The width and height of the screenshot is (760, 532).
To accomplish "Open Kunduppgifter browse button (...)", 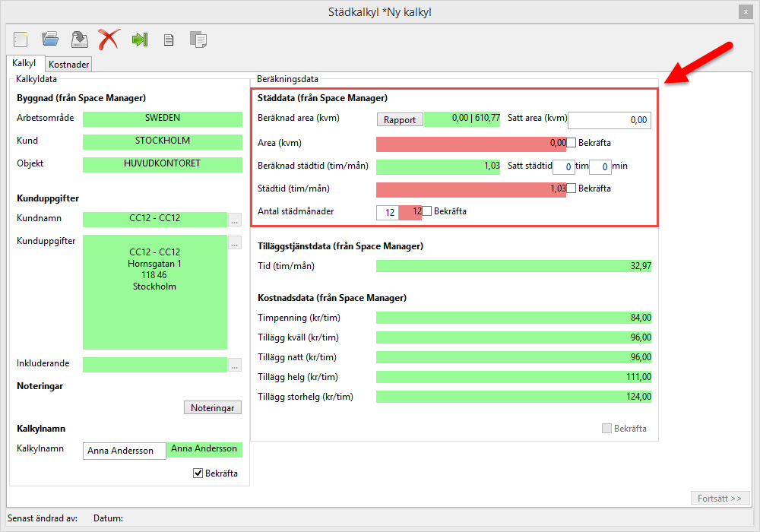I will point(235,243).
